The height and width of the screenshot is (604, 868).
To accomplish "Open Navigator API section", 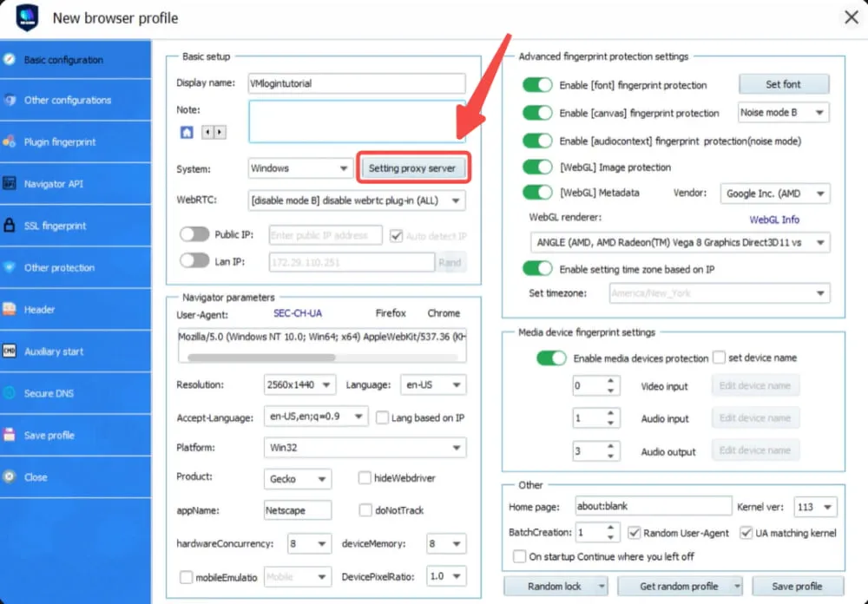I will (x=76, y=184).
